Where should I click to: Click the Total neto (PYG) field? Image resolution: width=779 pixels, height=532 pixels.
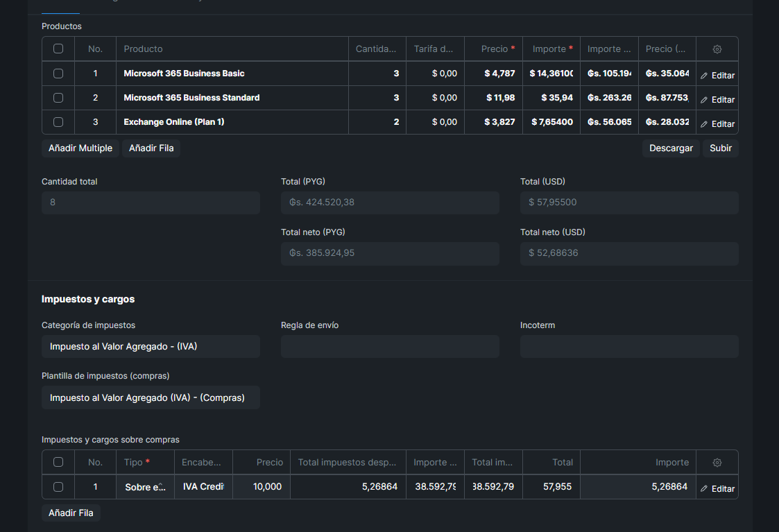pyautogui.click(x=390, y=253)
